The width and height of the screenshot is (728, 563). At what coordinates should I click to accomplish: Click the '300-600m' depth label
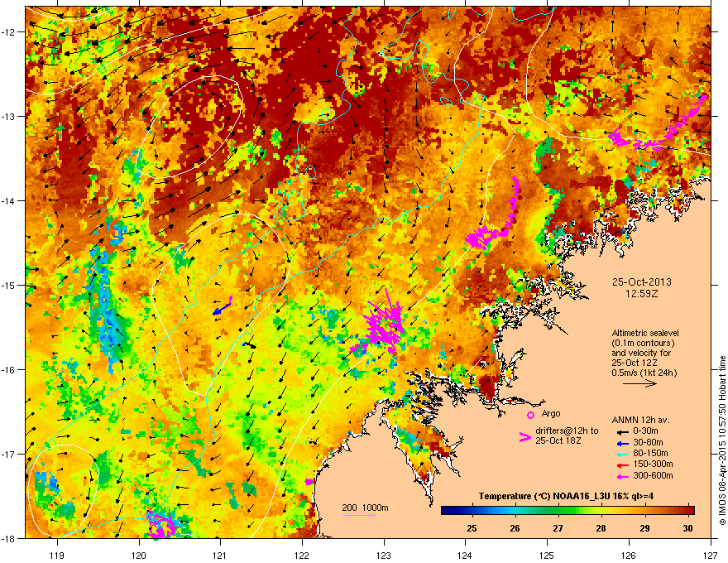point(653,476)
